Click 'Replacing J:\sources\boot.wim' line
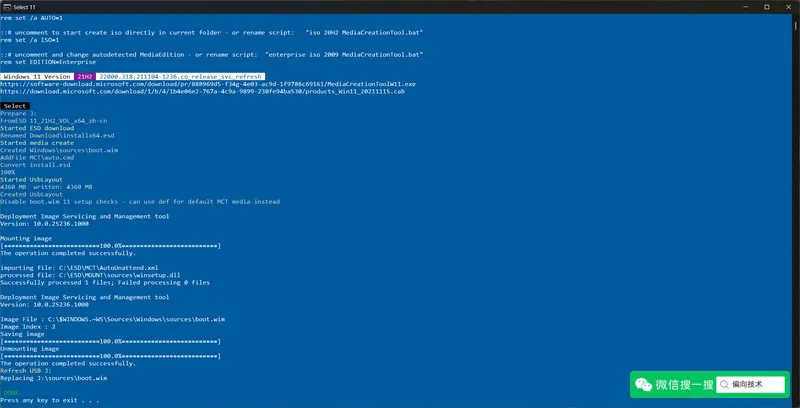 tap(54, 378)
